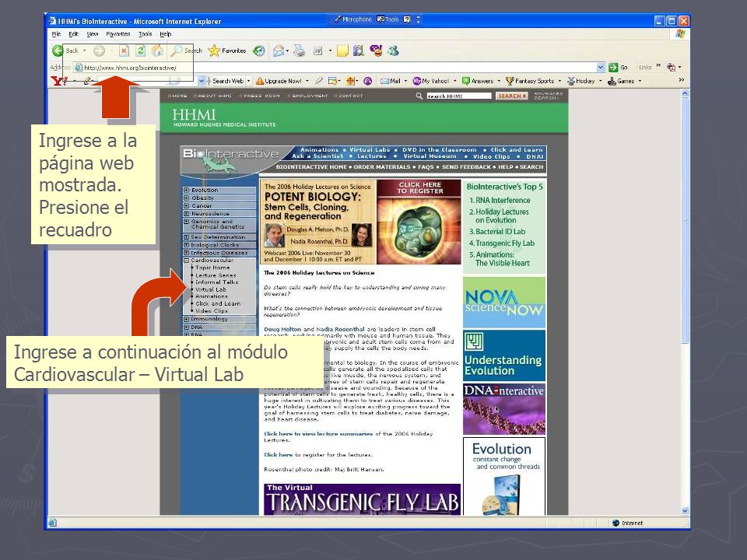Click the Yahoo toolbar highlighter icon

tap(319, 81)
